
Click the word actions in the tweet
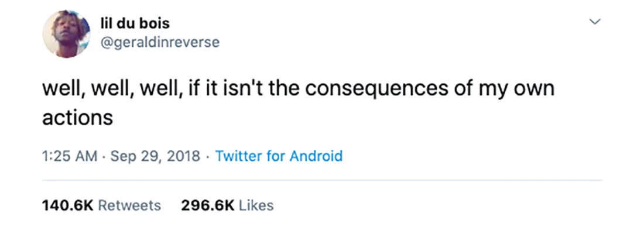[x=78, y=118]
